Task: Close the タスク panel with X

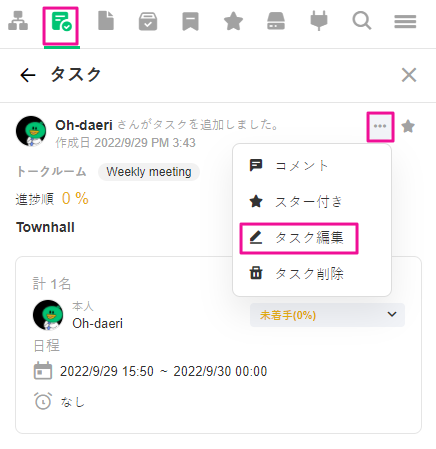Action: pyautogui.click(x=409, y=75)
